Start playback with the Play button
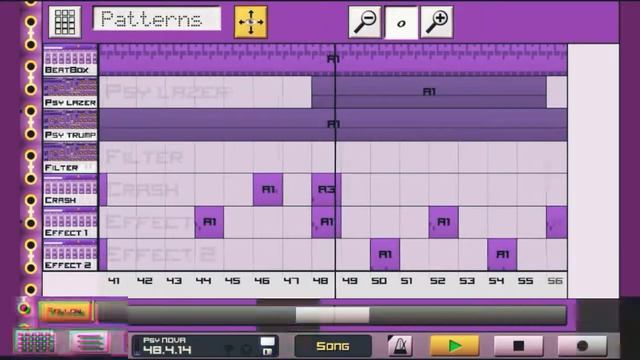The width and height of the screenshot is (640, 360). 454,346
